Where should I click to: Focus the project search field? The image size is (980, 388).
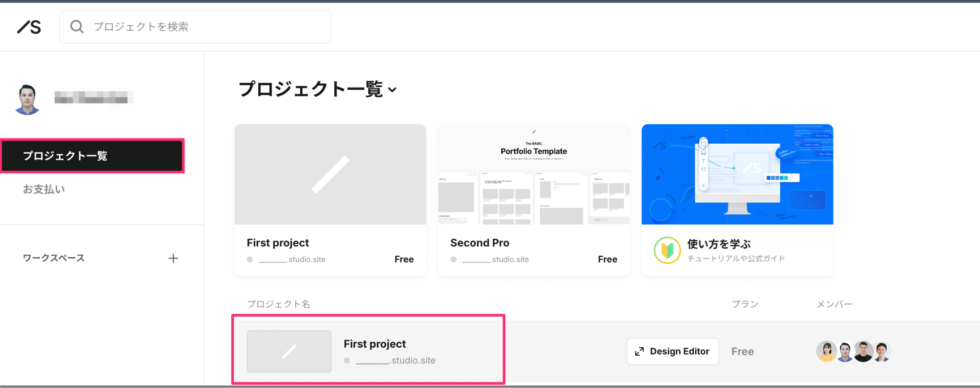[195, 27]
